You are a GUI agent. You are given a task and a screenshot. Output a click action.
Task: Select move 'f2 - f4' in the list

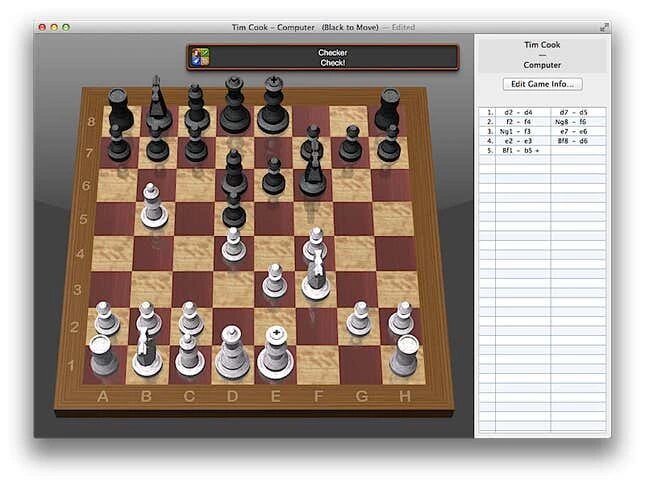[x=518, y=122]
